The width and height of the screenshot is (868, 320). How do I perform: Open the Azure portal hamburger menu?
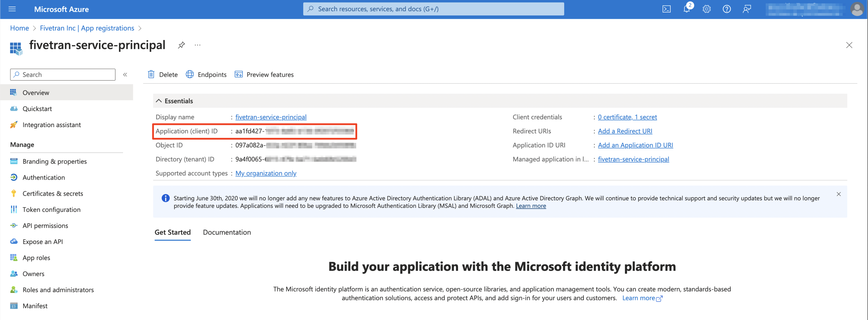pos(12,9)
